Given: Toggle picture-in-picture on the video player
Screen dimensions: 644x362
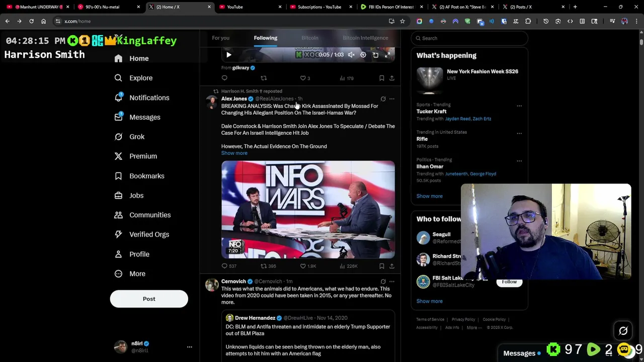Looking at the screenshot, I should (375, 55).
